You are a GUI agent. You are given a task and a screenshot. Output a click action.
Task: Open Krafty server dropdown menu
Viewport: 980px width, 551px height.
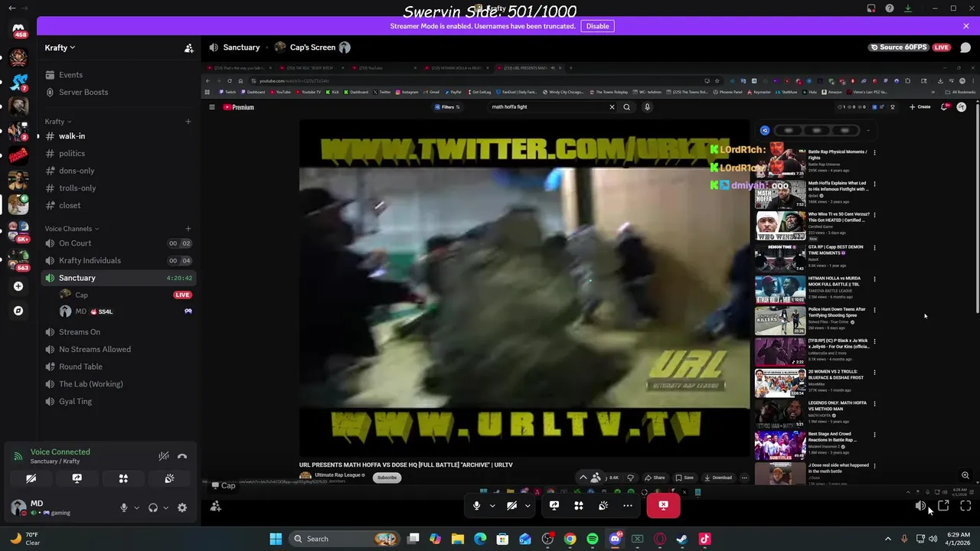tap(60, 47)
